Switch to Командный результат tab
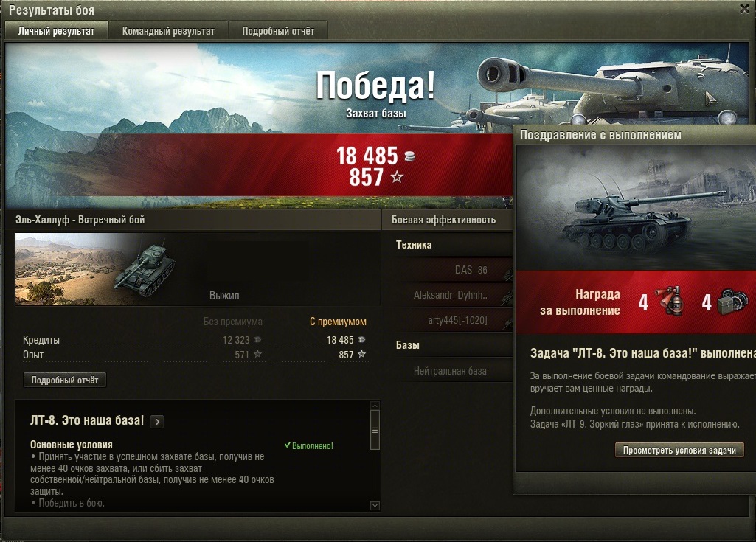This screenshot has height=542, width=756. [168, 31]
